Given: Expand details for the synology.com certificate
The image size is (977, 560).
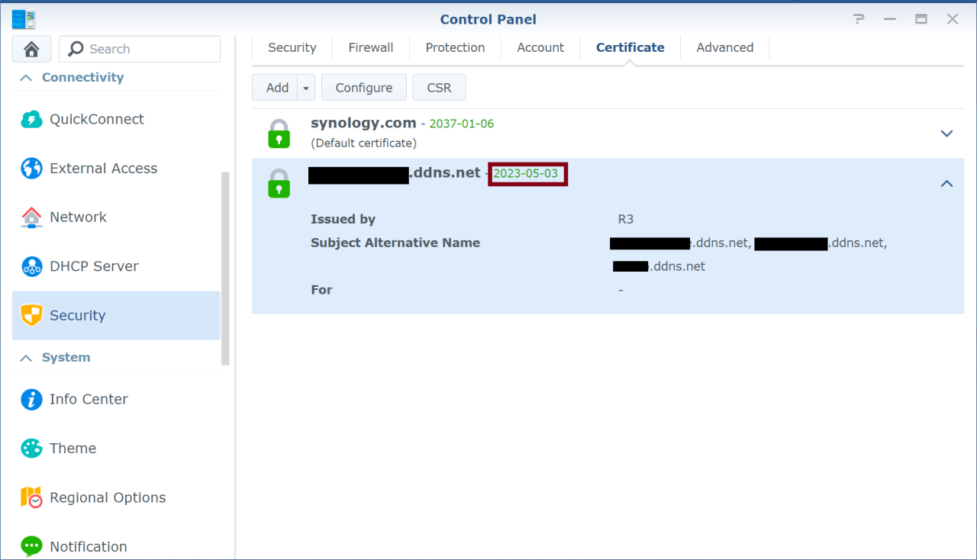Looking at the screenshot, I should point(946,134).
